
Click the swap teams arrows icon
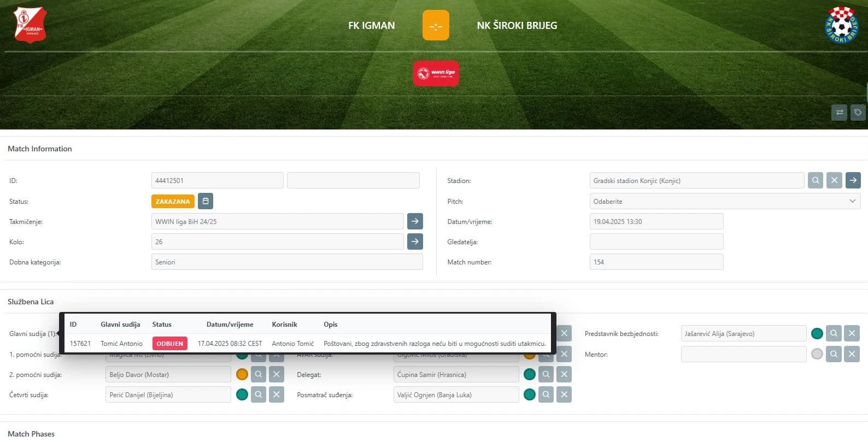840,113
